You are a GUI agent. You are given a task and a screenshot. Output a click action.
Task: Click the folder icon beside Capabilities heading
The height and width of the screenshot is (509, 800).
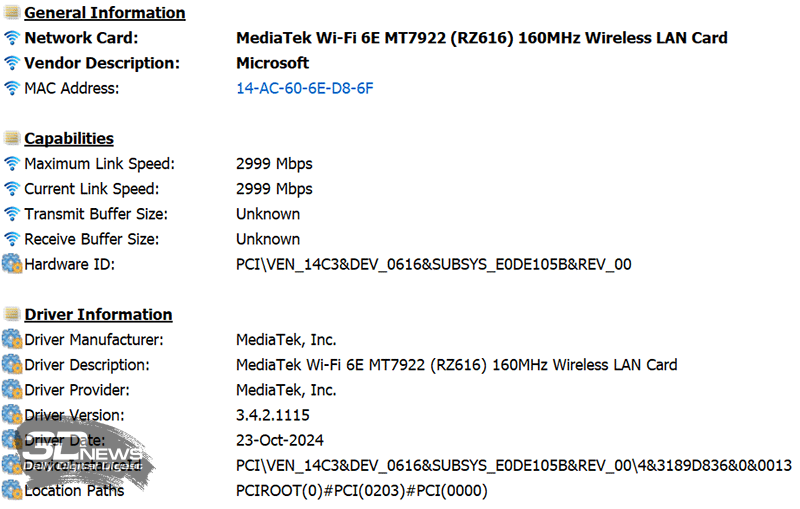coord(12,139)
